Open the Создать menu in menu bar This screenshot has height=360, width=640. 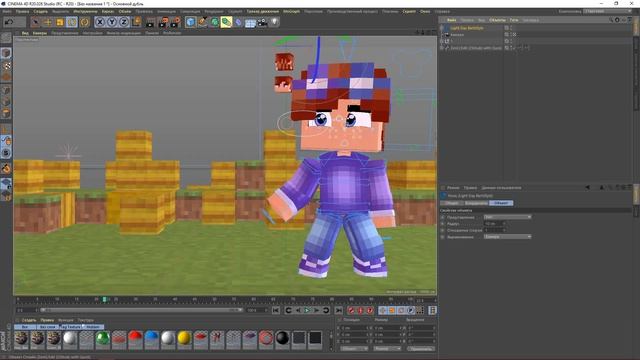[40, 11]
